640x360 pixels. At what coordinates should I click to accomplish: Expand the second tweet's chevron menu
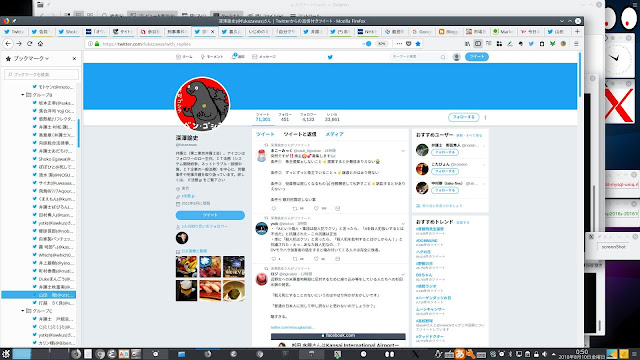[403, 224]
